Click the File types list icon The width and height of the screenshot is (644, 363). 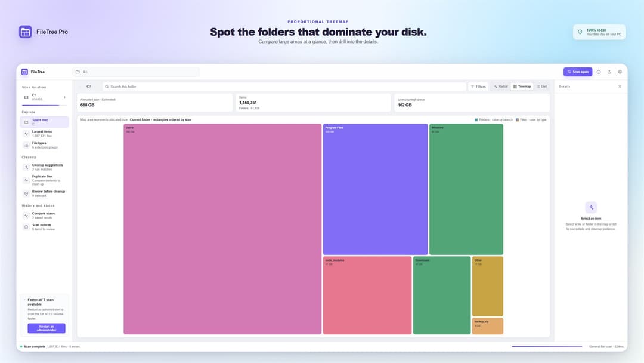[x=26, y=145]
